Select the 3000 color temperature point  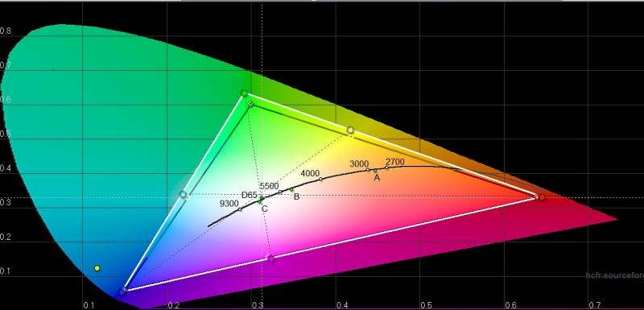tap(368, 170)
